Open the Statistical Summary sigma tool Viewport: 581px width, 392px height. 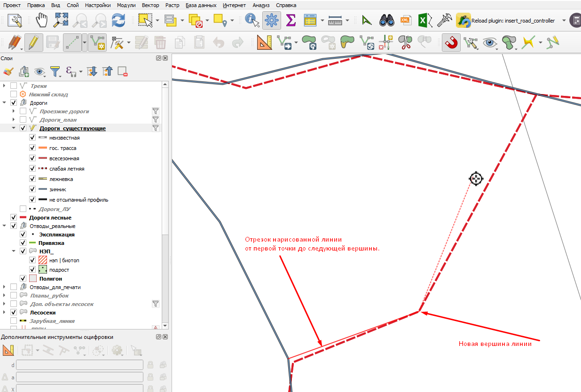click(291, 21)
